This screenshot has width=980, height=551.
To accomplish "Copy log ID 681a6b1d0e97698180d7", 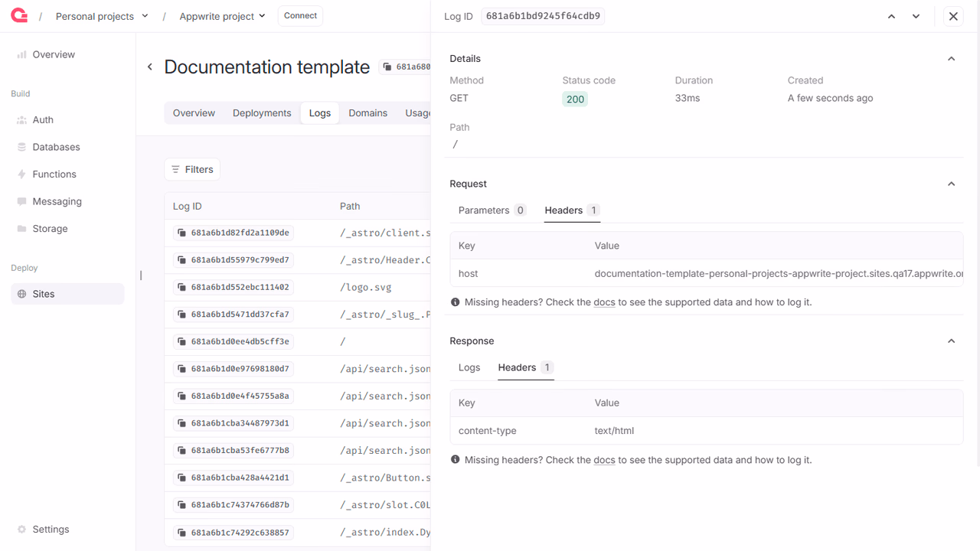I will pyautogui.click(x=233, y=369).
